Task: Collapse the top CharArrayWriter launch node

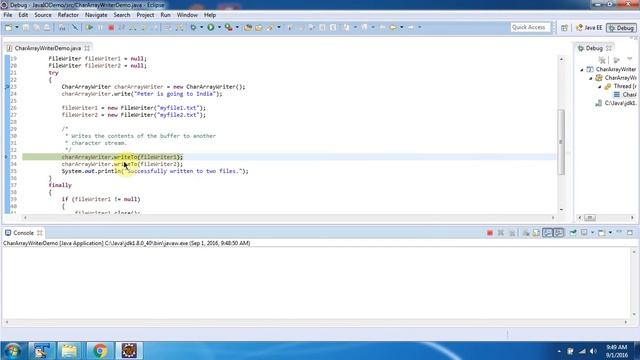Action: (x=582, y=70)
